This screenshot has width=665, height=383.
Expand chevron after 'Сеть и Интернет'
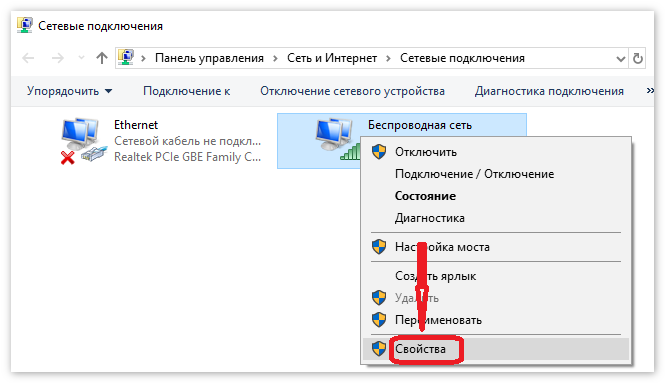click(x=388, y=59)
